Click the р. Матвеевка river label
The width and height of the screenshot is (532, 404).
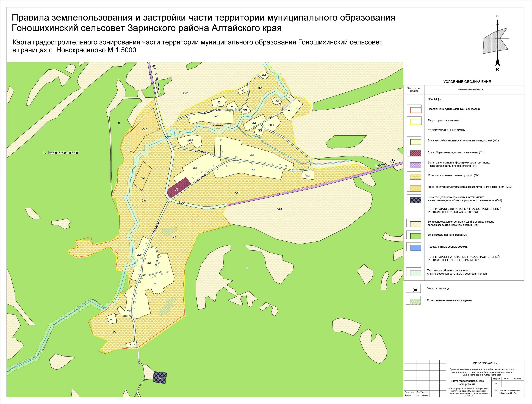[x=216, y=126]
